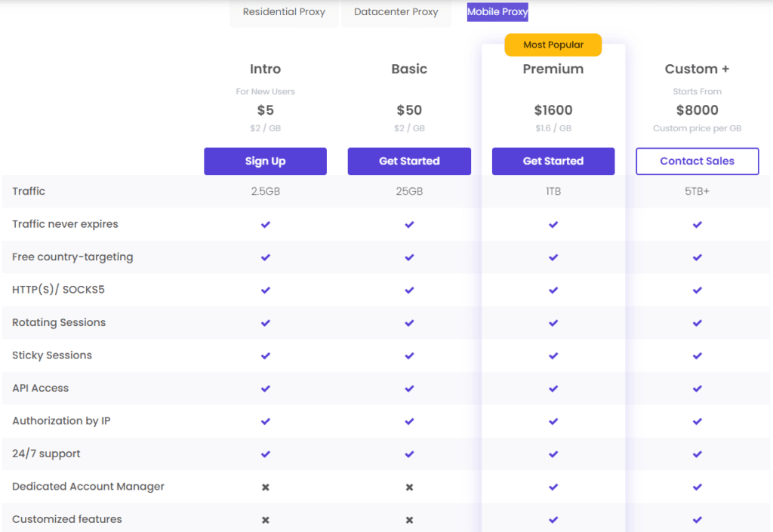The image size is (773, 532).
Task: Click the Most Popular badge
Action: point(553,45)
